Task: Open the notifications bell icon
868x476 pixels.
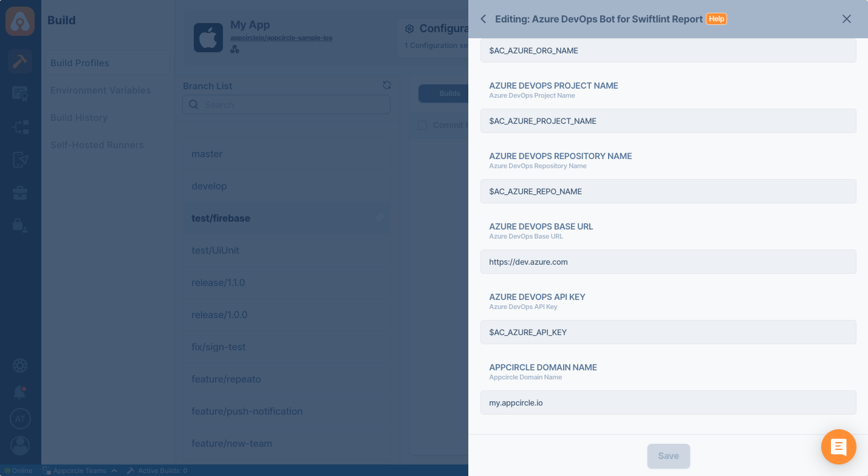Action: point(20,393)
